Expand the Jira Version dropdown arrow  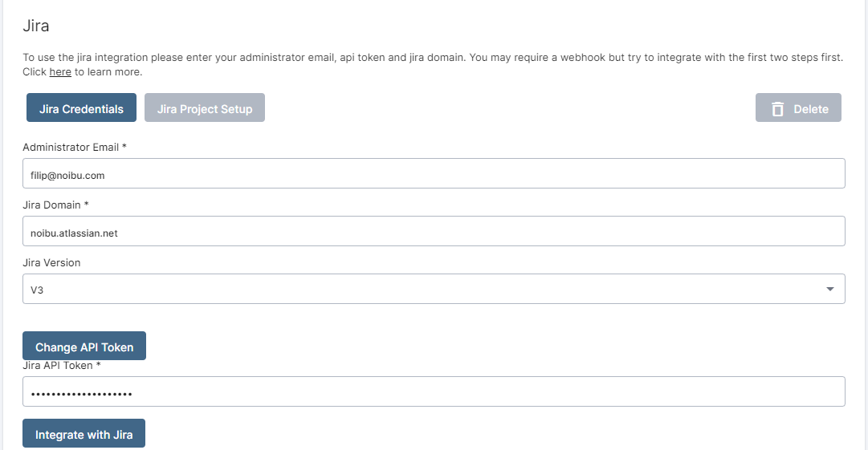coord(829,290)
